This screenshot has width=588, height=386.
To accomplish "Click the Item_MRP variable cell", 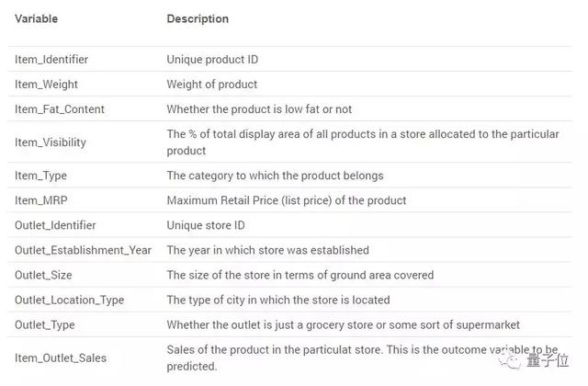I will tap(40, 200).
